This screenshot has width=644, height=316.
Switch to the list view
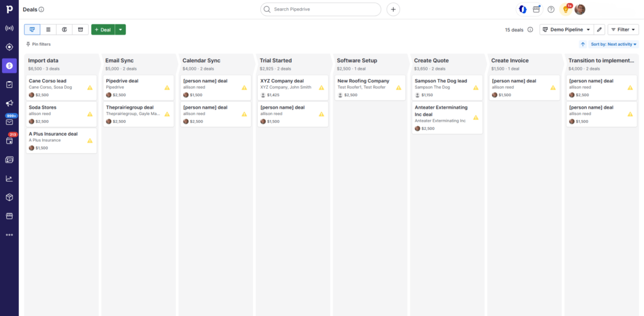tap(48, 30)
